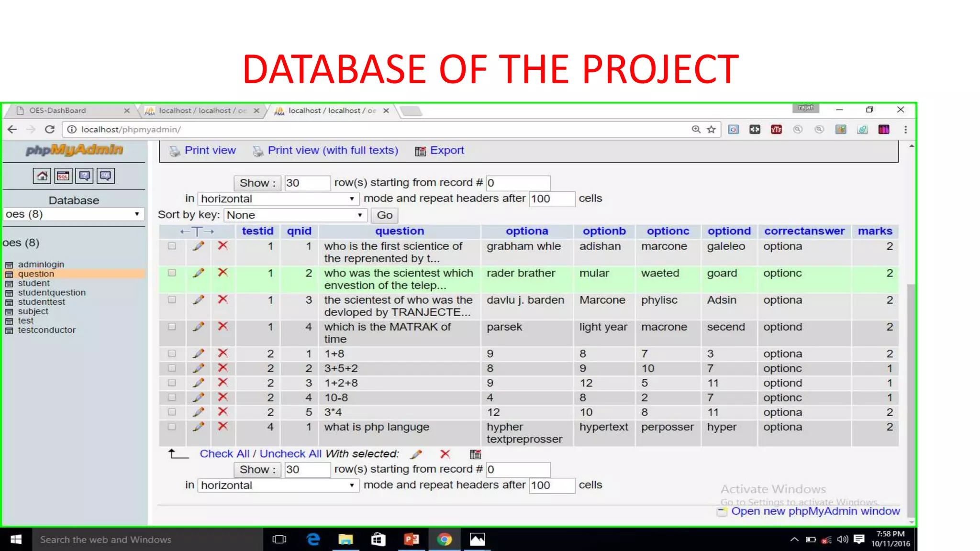Screen dimensions: 980x551
Task: Open Chrome from Windows taskbar
Action: (x=444, y=540)
